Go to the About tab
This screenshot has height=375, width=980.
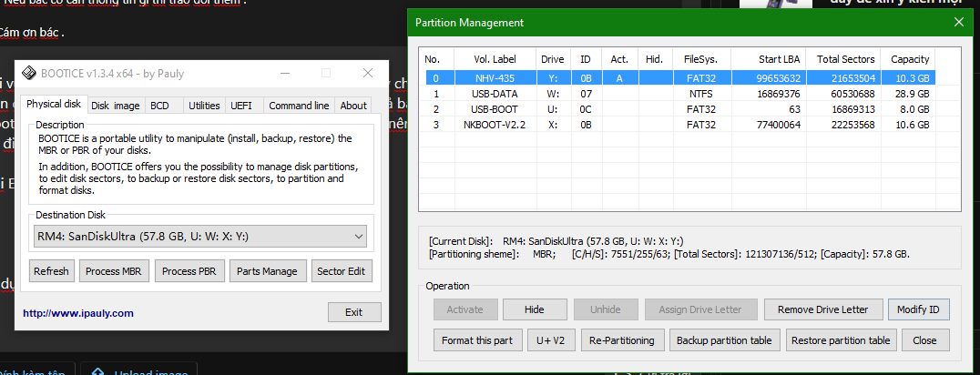click(353, 106)
